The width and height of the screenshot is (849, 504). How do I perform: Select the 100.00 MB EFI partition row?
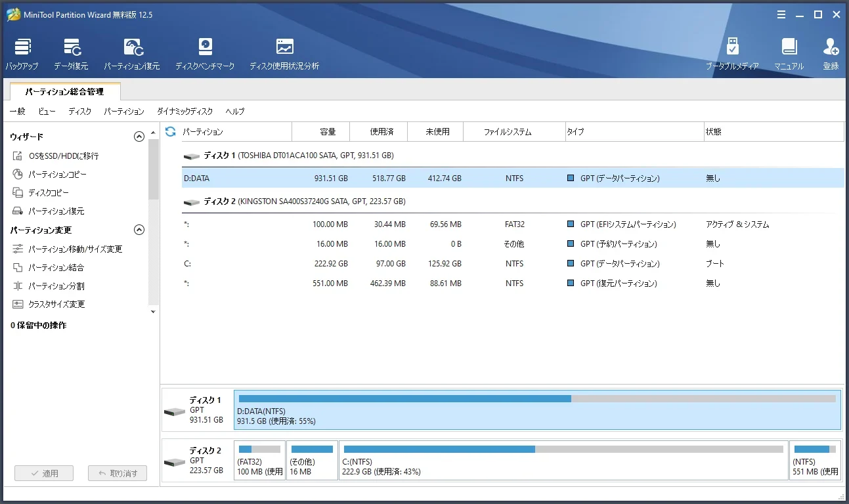513,224
